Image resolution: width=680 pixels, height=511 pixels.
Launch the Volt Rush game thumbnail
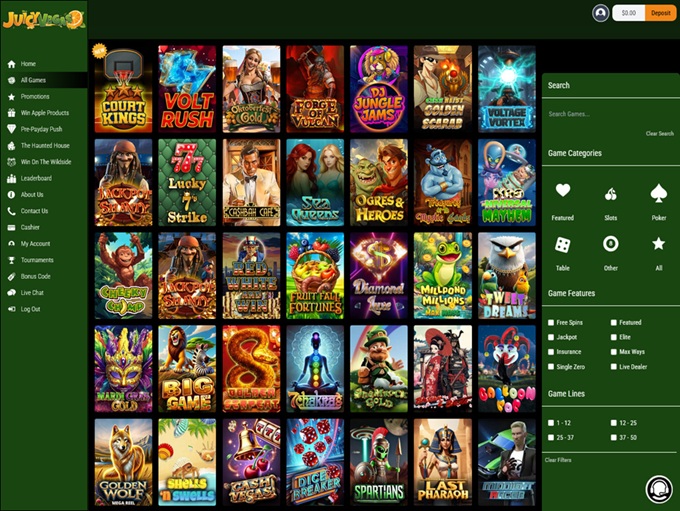pyautogui.click(x=187, y=89)
